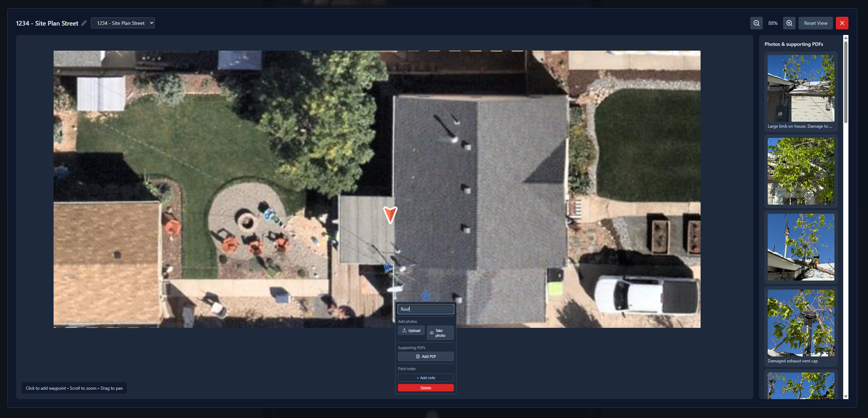Click the photos panel scrollbar thumb
Screen dimensions: 868x418
click(x=846, y=82)
